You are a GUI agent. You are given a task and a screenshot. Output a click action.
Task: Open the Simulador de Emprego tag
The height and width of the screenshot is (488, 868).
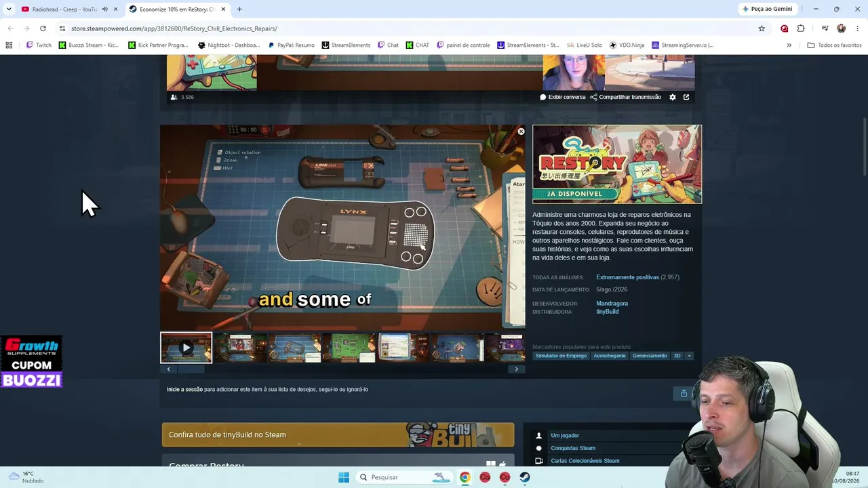click(561, 356)
